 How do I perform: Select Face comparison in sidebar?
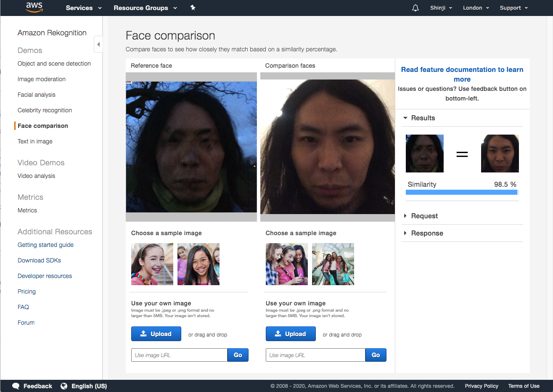tap(43, 126)
